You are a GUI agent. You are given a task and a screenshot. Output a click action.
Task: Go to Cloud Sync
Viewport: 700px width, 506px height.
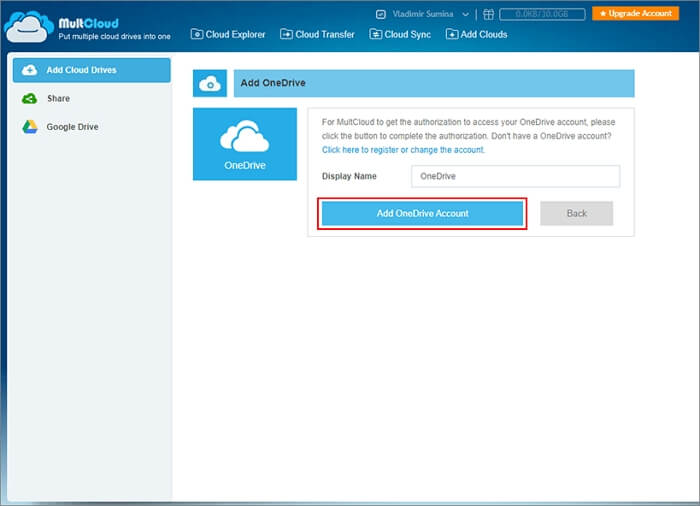coord(403,34)
